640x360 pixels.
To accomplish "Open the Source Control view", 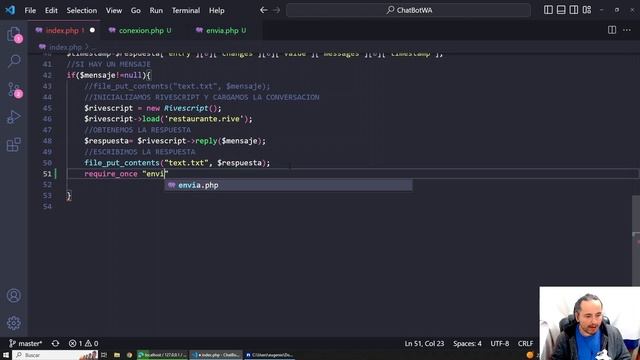I will (x=14, y=90).
